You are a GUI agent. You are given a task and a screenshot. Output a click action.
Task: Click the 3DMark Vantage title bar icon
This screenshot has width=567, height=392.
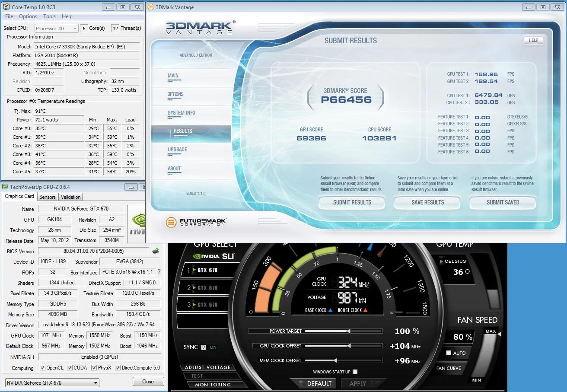[x=152, y=7]
